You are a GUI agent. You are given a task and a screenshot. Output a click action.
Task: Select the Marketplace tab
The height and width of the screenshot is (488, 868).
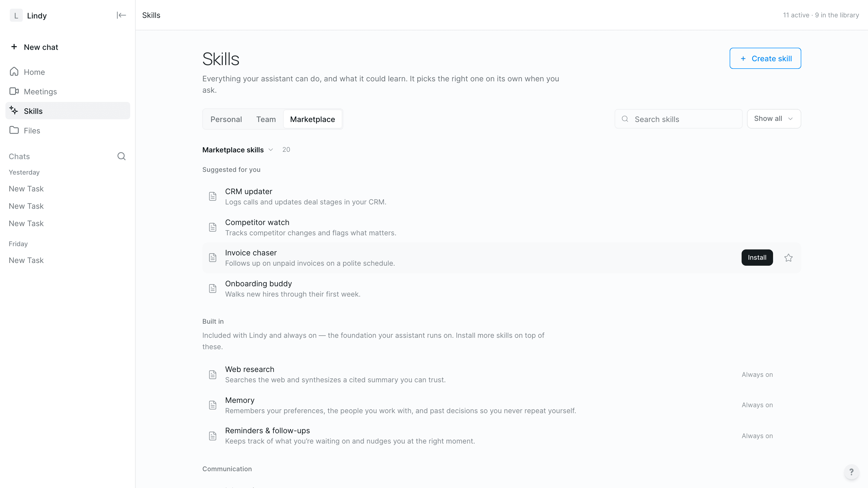[x=312, y=119]
